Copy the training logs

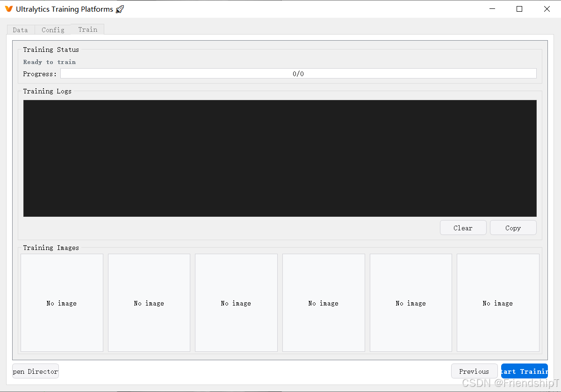[513, 228]
